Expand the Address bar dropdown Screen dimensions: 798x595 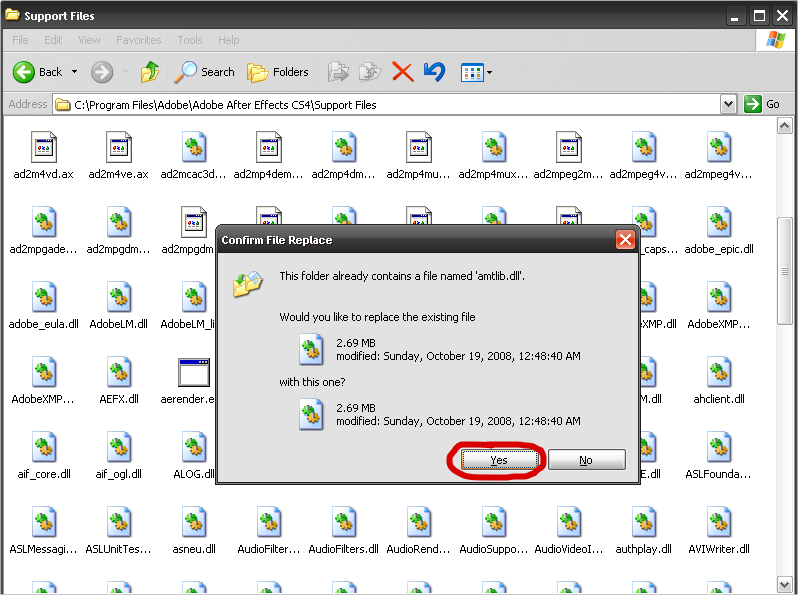(x=728, y=104)
